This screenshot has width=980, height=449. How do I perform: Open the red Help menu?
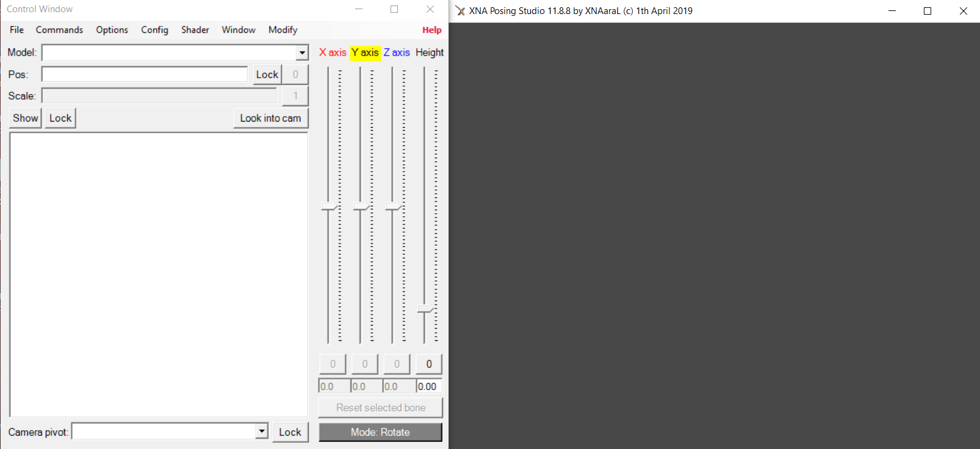pos(432,30)
